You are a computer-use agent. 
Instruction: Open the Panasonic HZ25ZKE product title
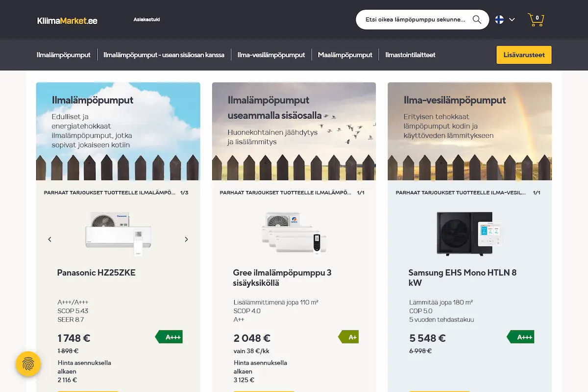pos(96,273)
